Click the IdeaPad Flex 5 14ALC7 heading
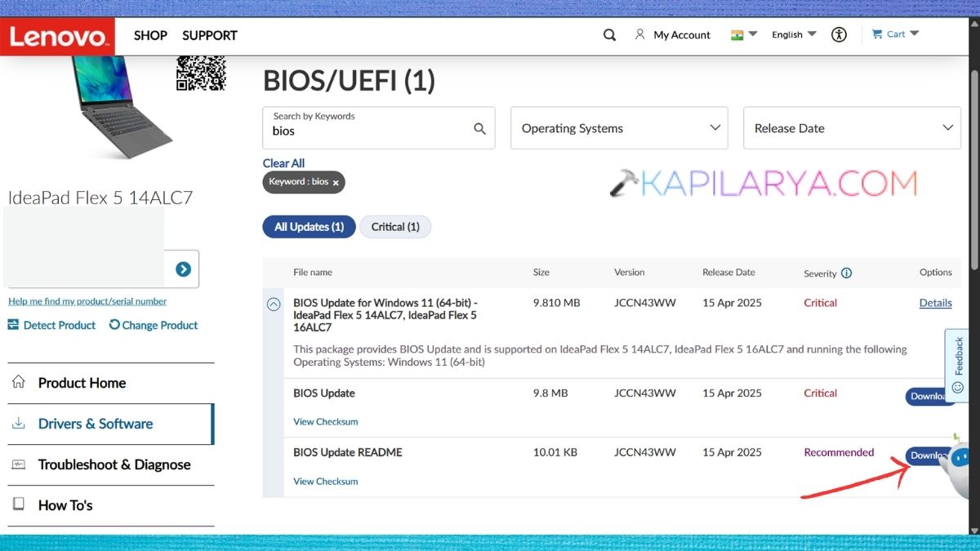Image resolution: width=980 pixels, height=551 pixels. (x=100, y=198)
